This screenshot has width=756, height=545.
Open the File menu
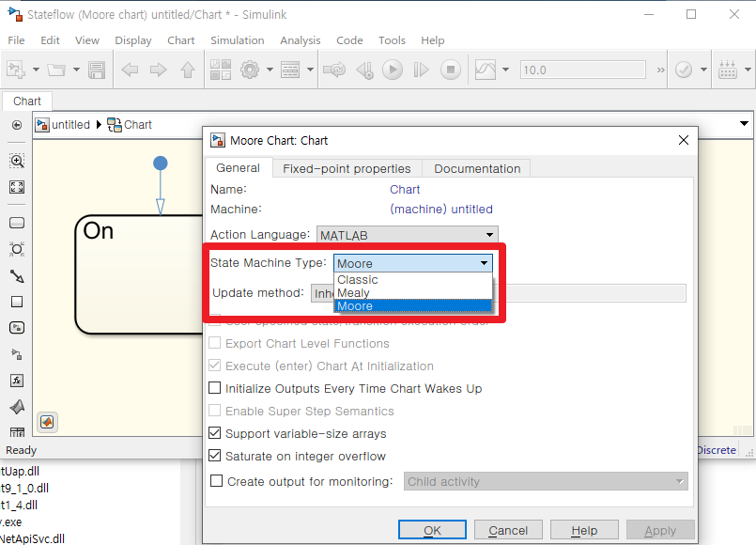tap(16, 40)
